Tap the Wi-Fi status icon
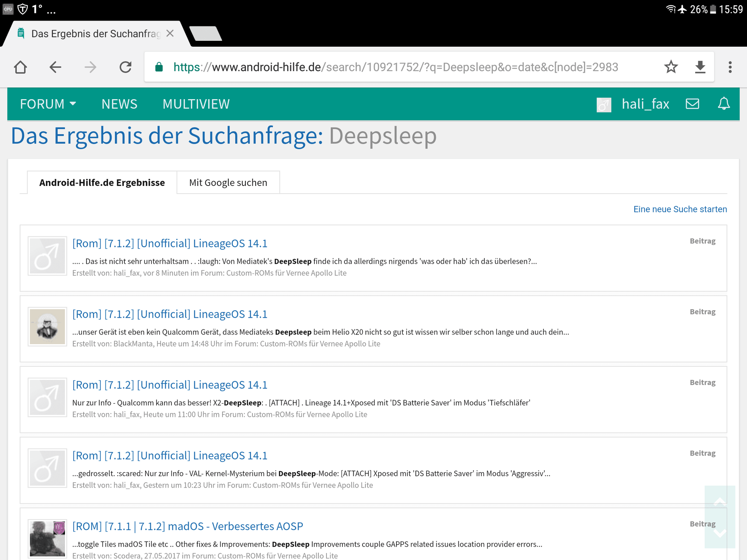This screenshot has width=747, height=560. (x=671, y=9)
